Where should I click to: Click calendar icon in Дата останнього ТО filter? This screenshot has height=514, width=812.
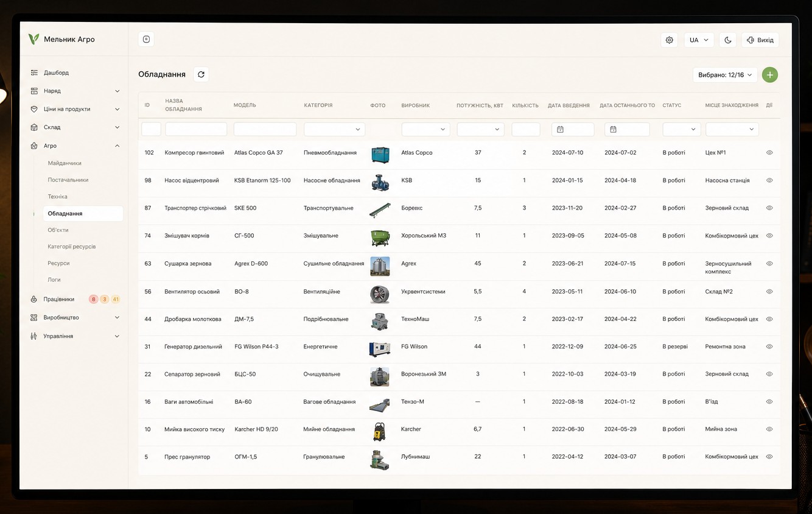[613, 129]
